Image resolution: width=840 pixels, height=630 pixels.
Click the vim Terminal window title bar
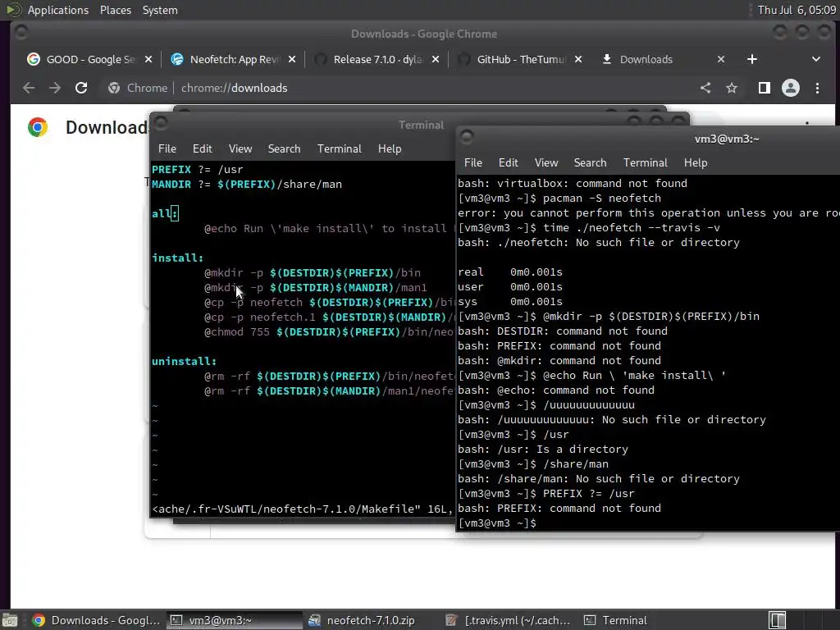(x=421, y=125)
